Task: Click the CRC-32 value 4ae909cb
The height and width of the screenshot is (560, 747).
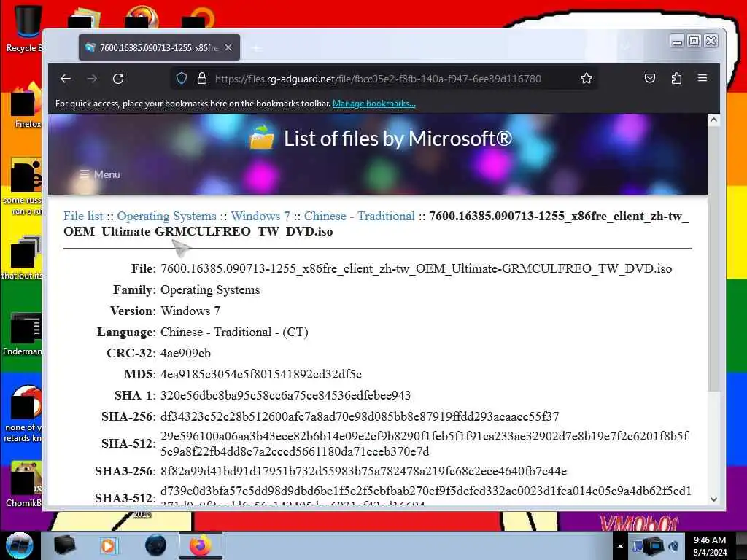Action: pos(185,354)
